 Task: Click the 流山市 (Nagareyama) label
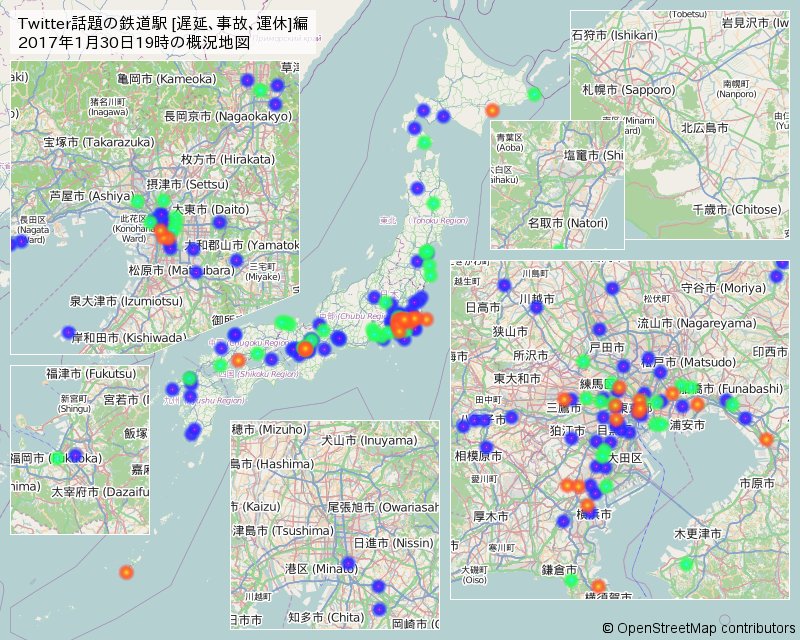click(697, 323)
